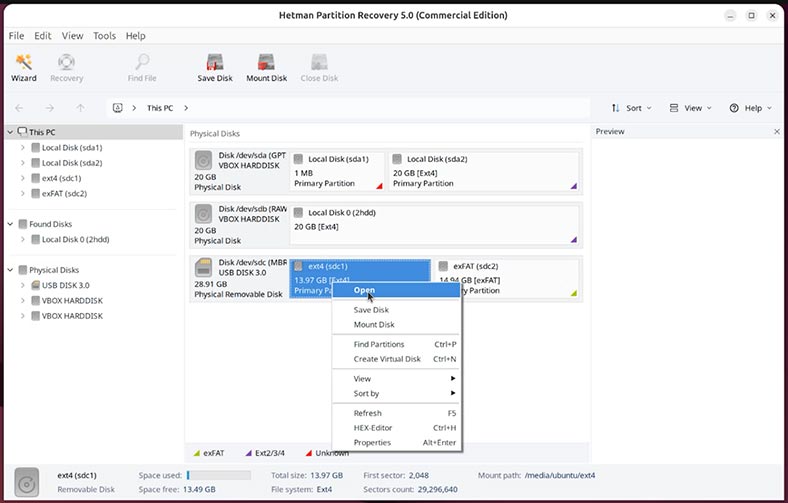Click the Physical Disks section heading
The image size is (788, 503).
point(215,134)
